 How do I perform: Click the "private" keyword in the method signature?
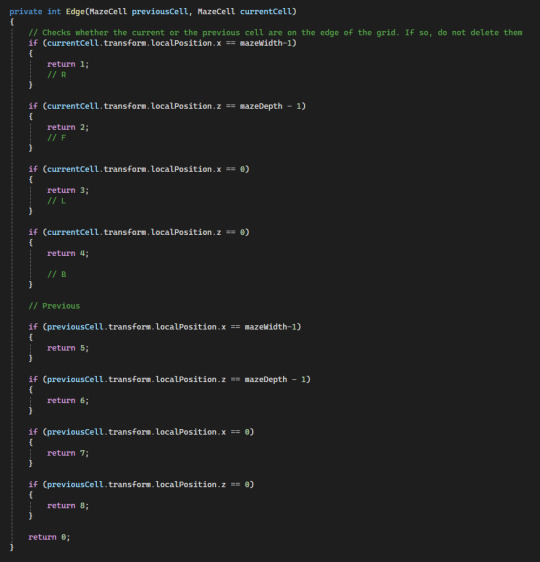pyautogui.click(x=26, y=11)
